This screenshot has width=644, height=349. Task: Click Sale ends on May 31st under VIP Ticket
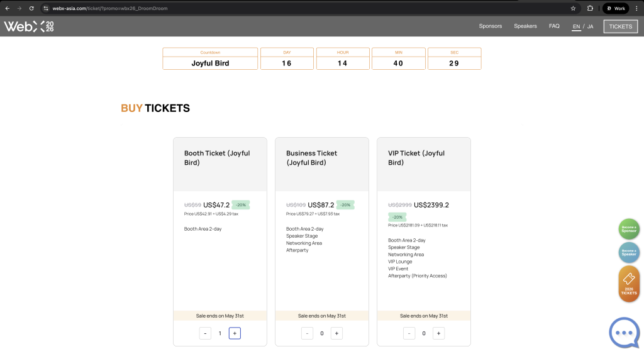point(424,316)
